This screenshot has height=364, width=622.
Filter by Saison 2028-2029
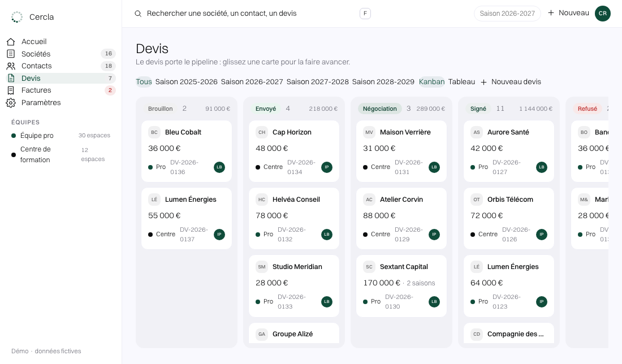(383, 82)
